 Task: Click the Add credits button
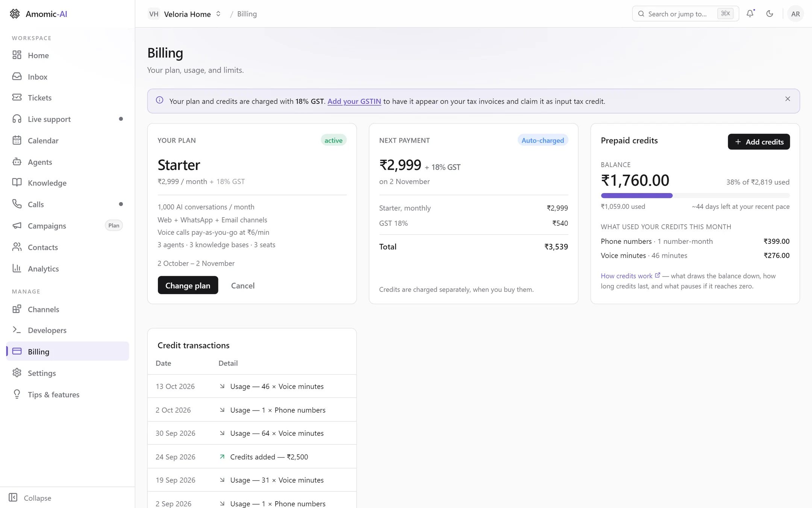(759, 141)
